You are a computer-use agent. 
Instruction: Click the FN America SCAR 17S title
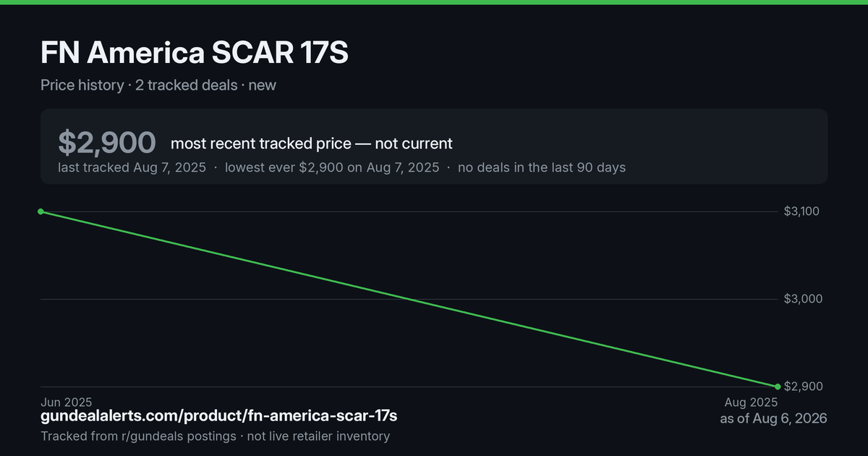coord(195,54)
